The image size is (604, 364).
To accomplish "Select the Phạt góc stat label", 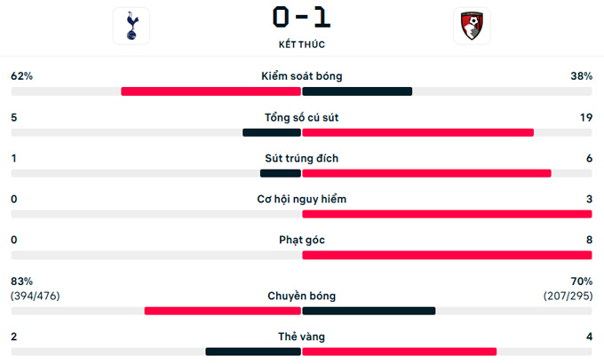I will tap(302, 240).
